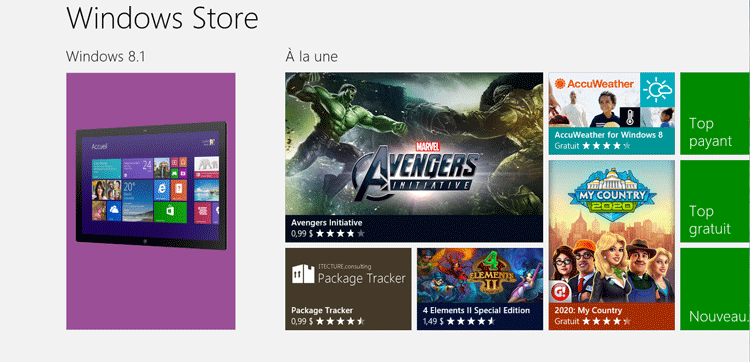Open the Package Tracker app tile
750x362 pixels.
pos(348,289)
